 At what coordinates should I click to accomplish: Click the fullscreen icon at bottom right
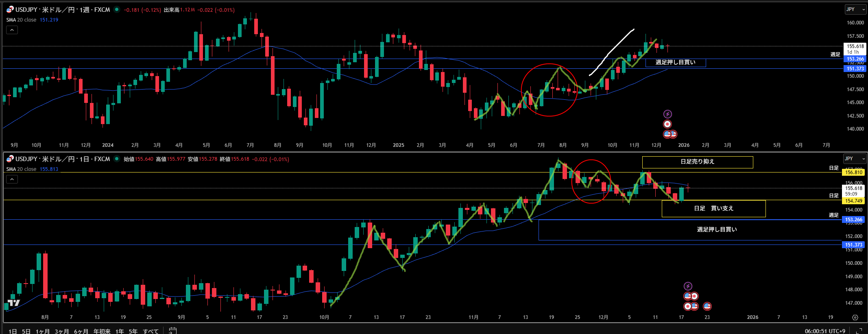(x=859, y=331)
